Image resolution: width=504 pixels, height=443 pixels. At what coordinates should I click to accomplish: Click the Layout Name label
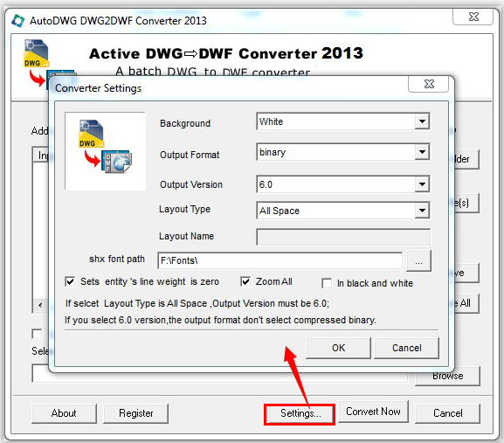click(x=186, y=236)
